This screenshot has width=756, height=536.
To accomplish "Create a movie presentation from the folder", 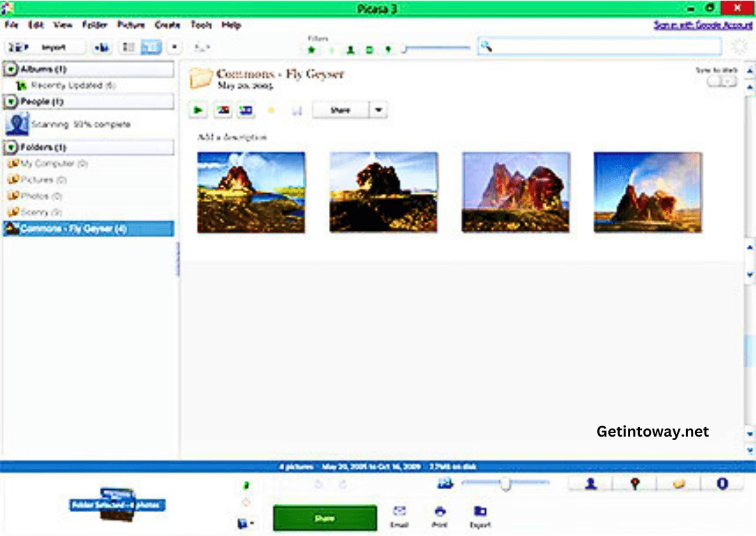I will [246, 111].
